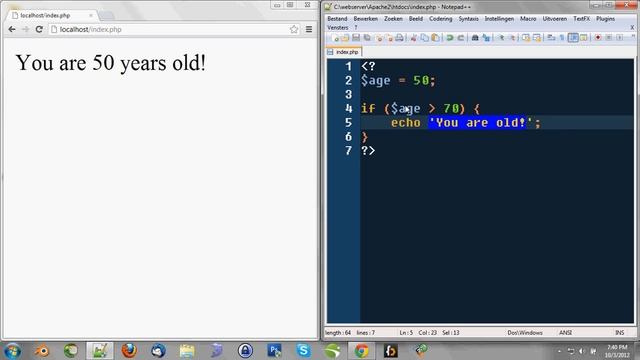Reload the localhost page in Chrome

pos(39,29)
